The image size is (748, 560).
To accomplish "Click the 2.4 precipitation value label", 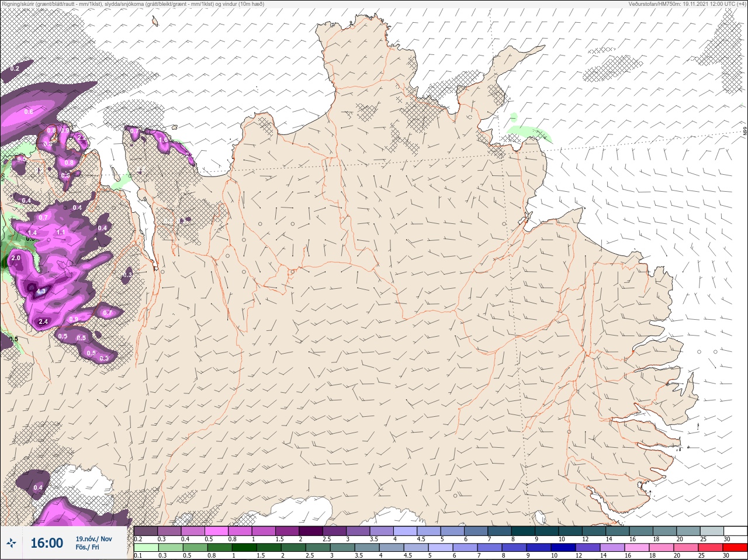I will 43,322.
